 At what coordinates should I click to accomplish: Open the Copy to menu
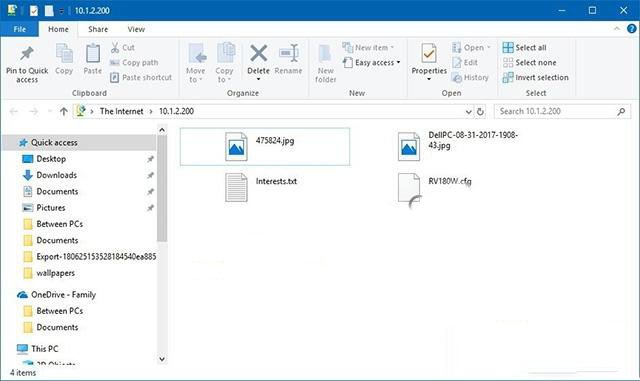[x=224, y=63]
